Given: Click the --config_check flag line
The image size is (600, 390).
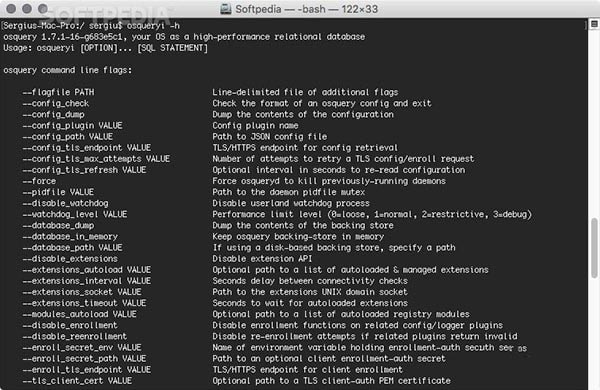Looking at the screenshot, I should point(55,103).
